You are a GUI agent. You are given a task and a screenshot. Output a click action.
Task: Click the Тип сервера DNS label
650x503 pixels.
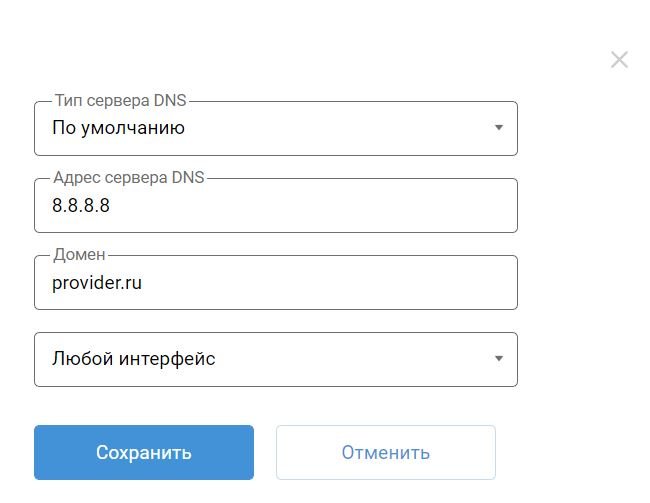click(x=120, y=101)
